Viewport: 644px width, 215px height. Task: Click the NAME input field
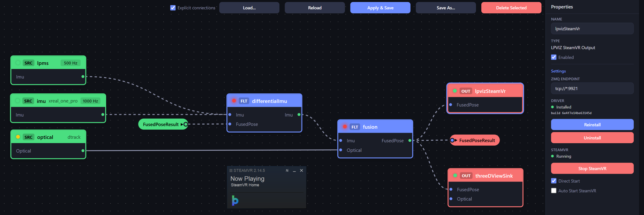click(592, 28)
